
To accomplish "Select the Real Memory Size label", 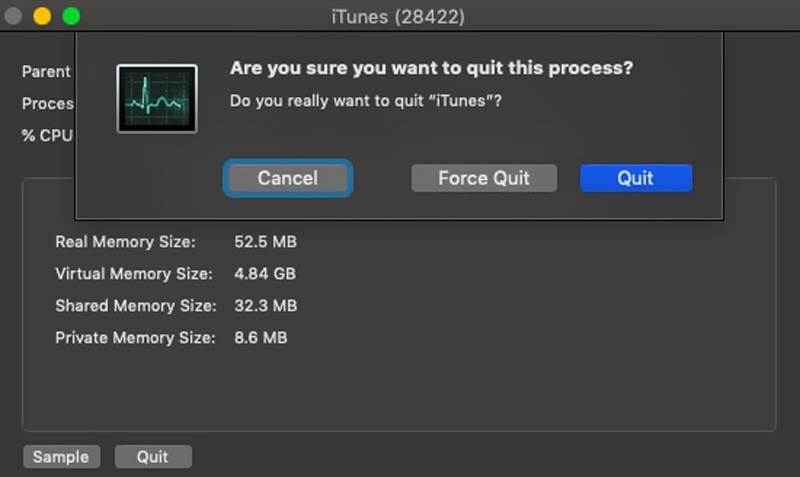I will pyautogui.click(x=125, y=242).
